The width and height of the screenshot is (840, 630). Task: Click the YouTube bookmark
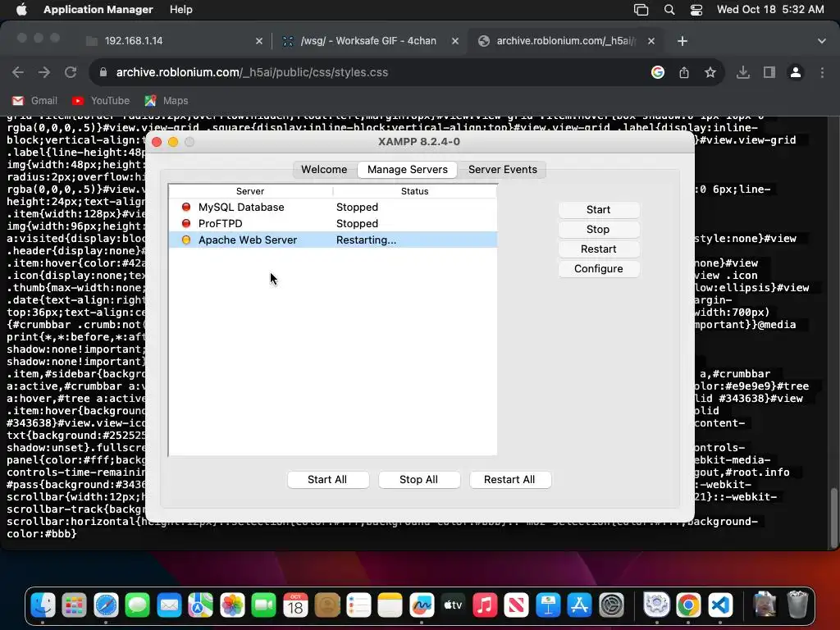101,101
